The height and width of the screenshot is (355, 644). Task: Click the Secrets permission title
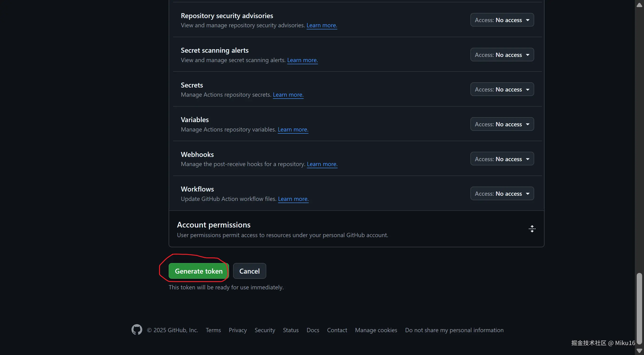pos(192,85)
